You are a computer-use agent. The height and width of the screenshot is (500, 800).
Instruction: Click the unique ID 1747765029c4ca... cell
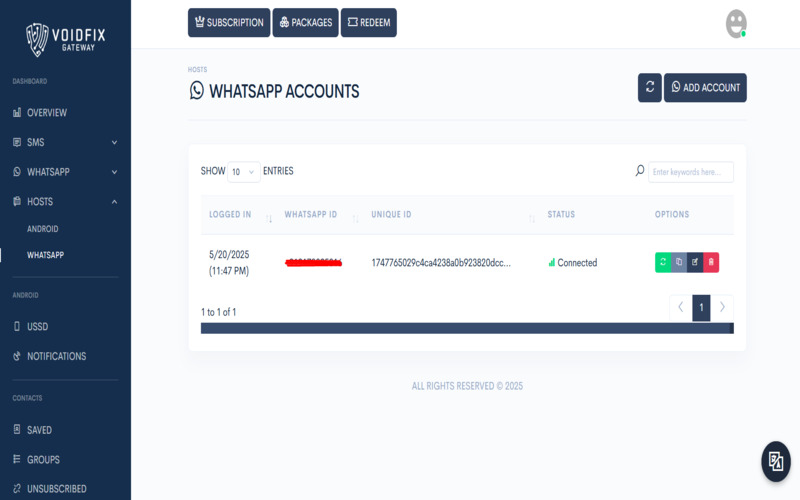click(441, 263)
